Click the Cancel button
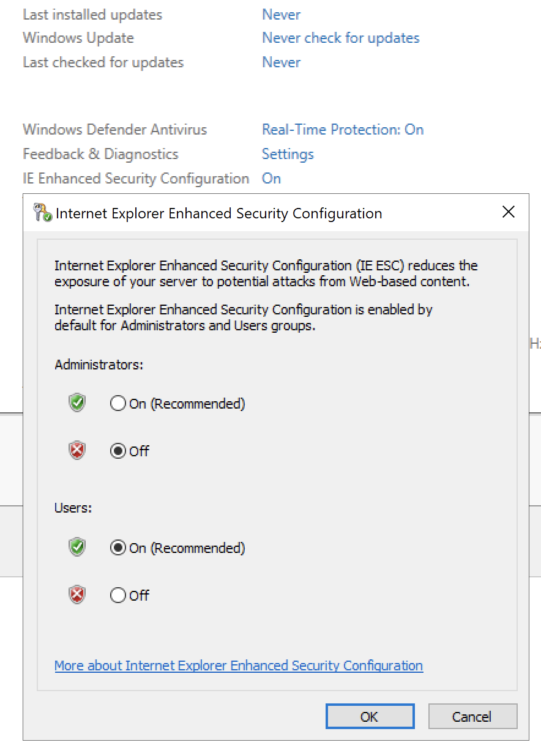The image size is (541, 756). (472, 716)
